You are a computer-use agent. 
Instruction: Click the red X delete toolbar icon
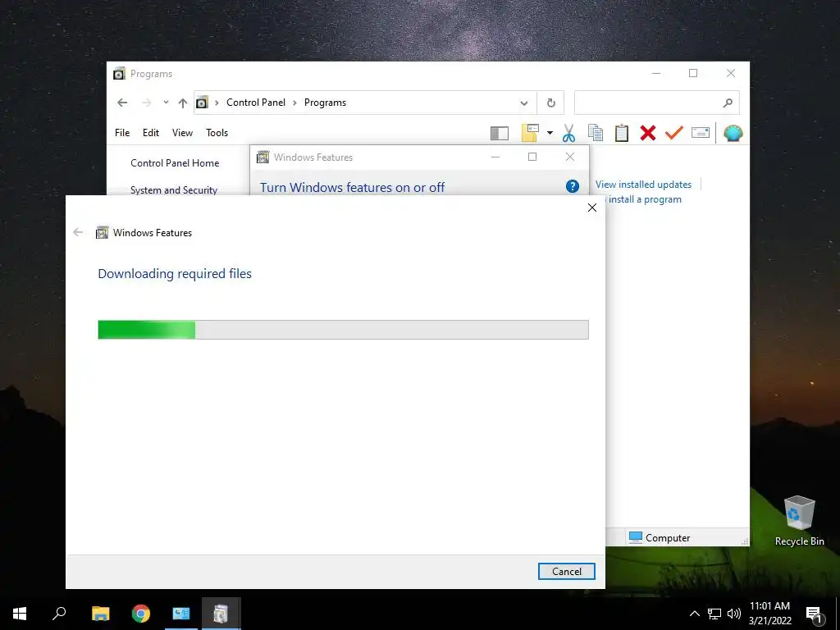[648, 133]
